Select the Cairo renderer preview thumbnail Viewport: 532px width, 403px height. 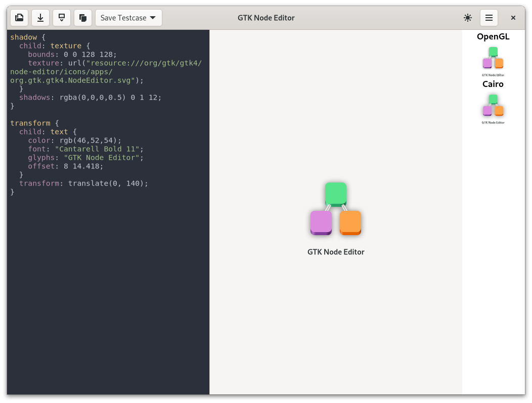493,108
